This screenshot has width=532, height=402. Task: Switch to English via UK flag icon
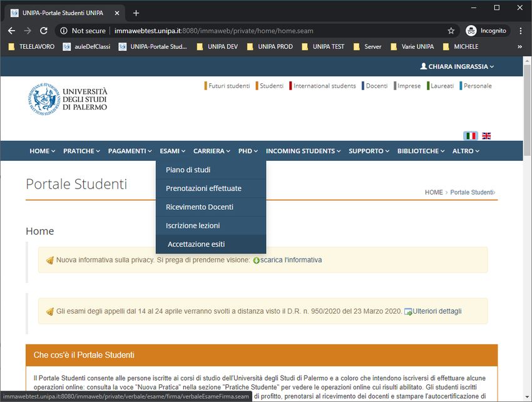(486, 136)
